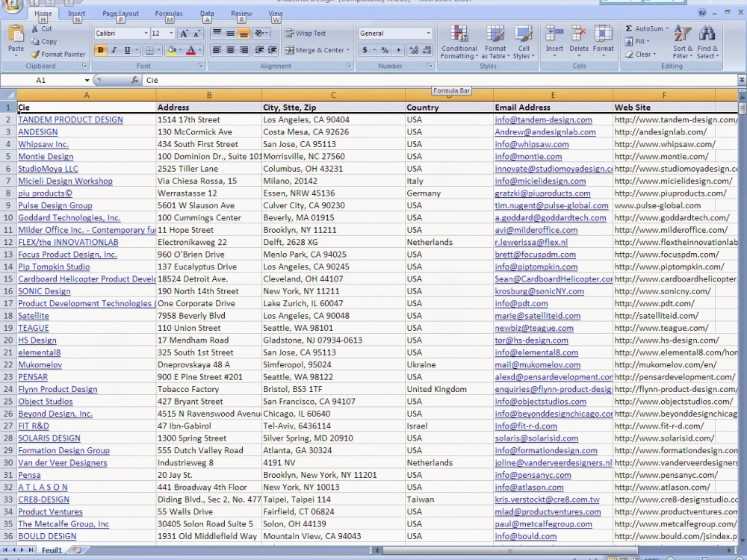Open Conditional Formatting menu

click(459, 42)
